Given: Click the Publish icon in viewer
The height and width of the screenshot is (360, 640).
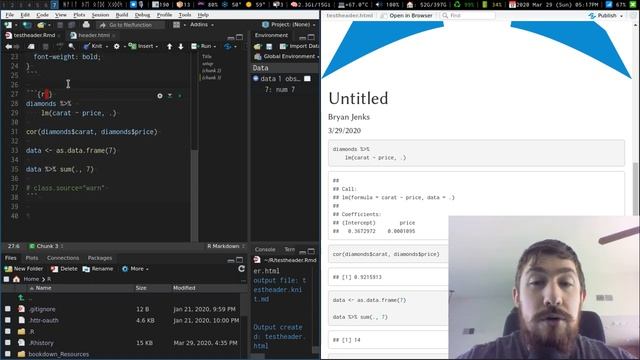Looking at the screenshot, I should point(592,16).
